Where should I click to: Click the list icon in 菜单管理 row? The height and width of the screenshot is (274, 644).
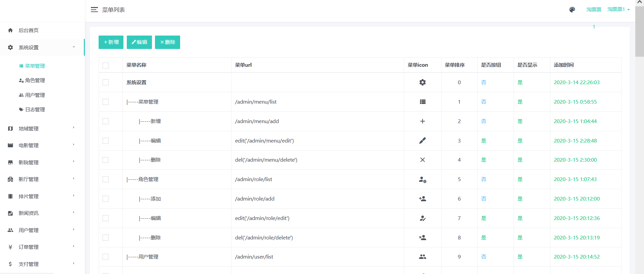tap(422, 102)
